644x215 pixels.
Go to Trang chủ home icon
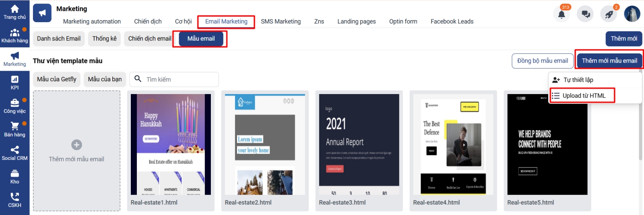click(14, 12)
